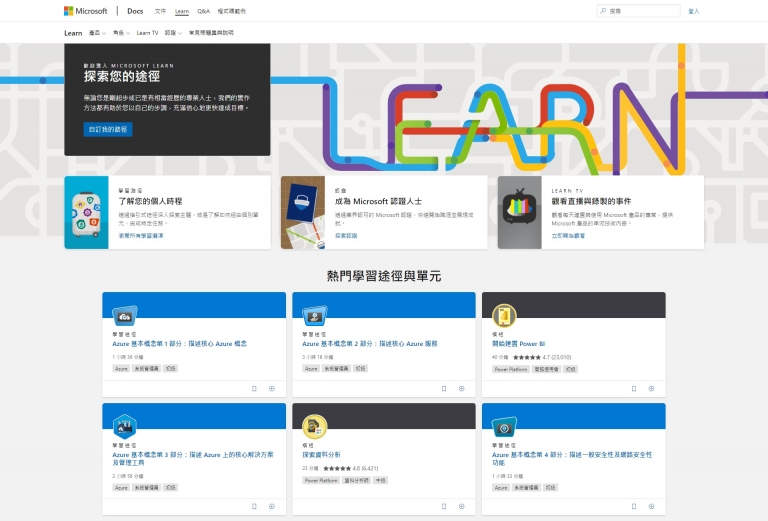768x521 pixels.
Task: Click the magnifier icon in the search box
Action: pos(603,11)
